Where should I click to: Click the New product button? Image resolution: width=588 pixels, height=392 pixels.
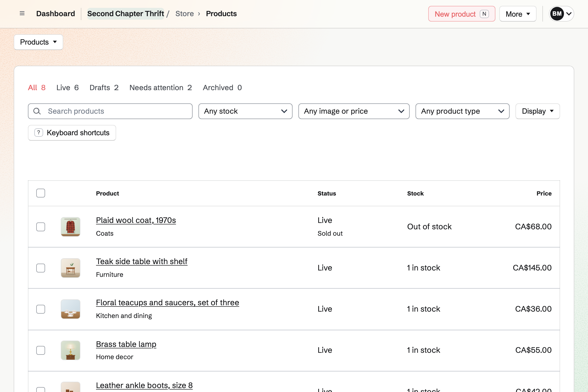pos(462,14)
